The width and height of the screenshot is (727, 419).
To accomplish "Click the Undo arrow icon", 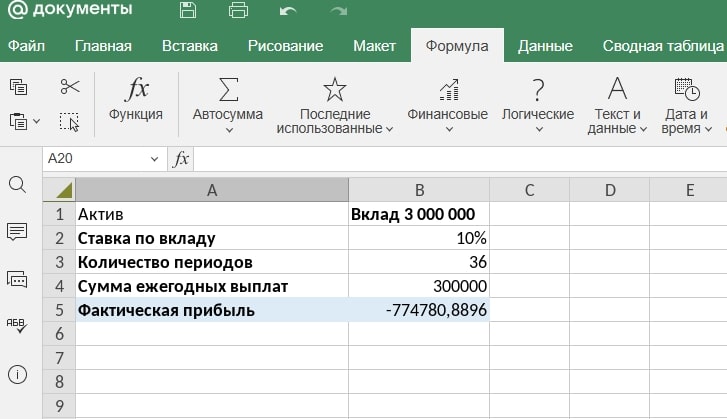I will point(288,10).
